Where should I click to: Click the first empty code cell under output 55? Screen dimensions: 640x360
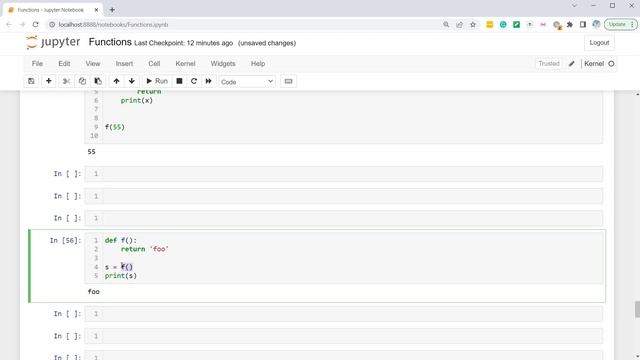click(x=344, y=174)
